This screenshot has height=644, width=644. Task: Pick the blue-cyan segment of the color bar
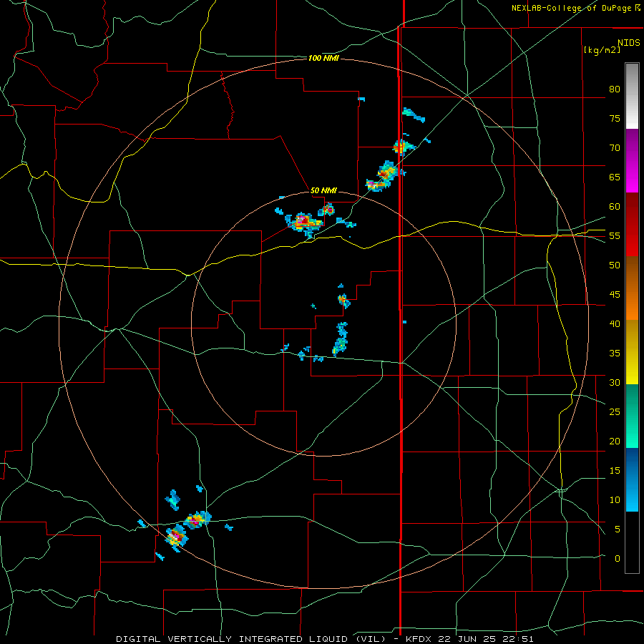[x=632, y=479]
